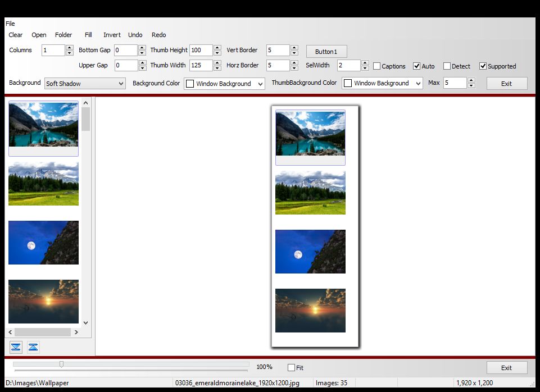Click the Columns input field

53,50
